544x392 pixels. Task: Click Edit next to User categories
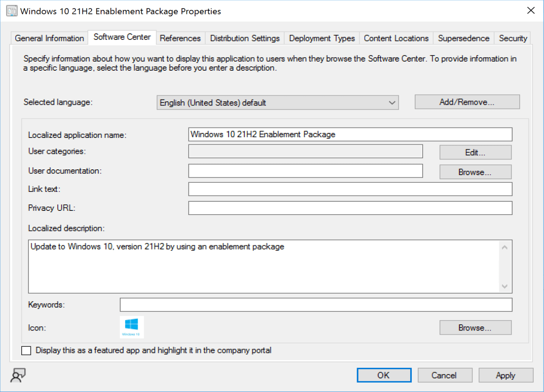[475, 153]
